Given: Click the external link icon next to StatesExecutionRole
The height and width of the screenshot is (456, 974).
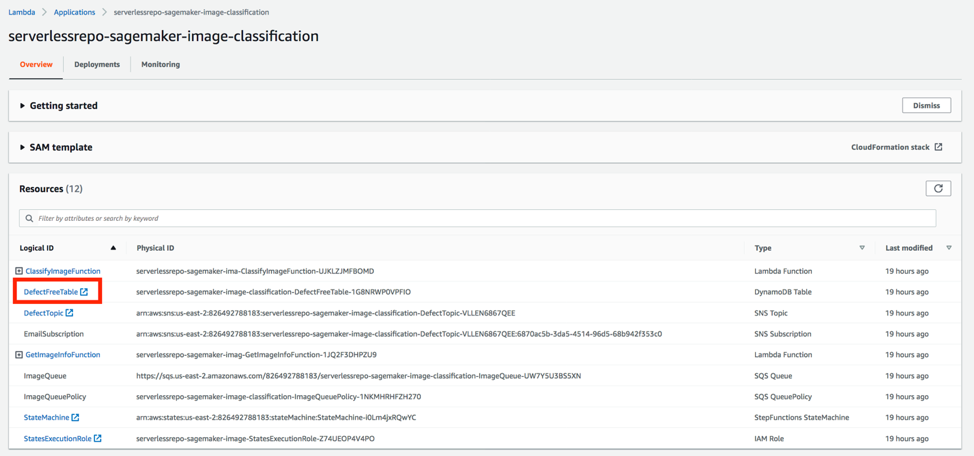Looking at the screenshot, I should pos(98,439).
